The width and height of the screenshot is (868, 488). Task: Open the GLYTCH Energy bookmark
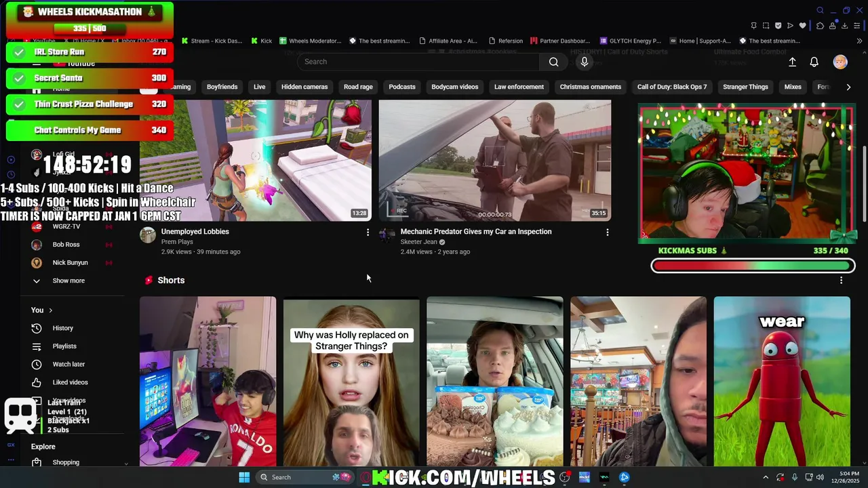(629, 41)
